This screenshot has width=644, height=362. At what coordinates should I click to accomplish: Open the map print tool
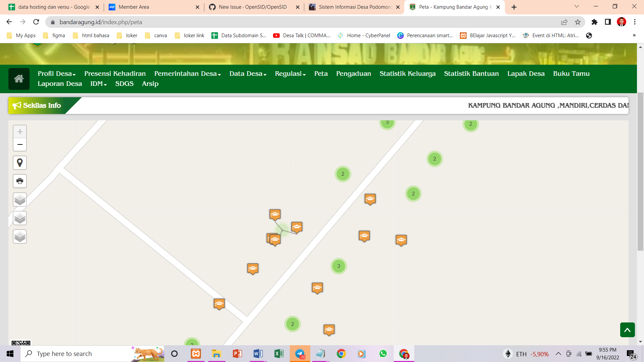(20, 181)
